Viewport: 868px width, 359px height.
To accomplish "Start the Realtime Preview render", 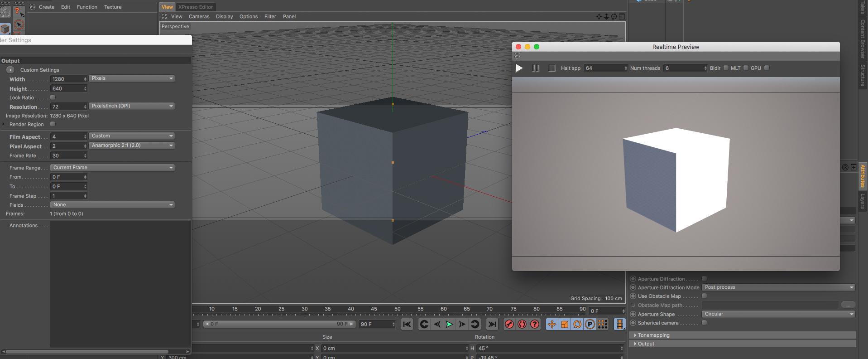I will pyautogui.click(x=519, y=68).
